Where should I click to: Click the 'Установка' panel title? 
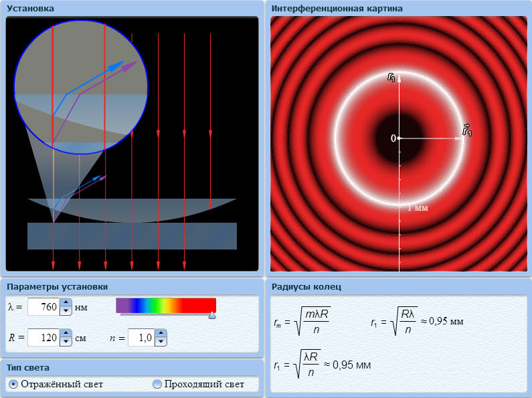[x=30, y=9]
